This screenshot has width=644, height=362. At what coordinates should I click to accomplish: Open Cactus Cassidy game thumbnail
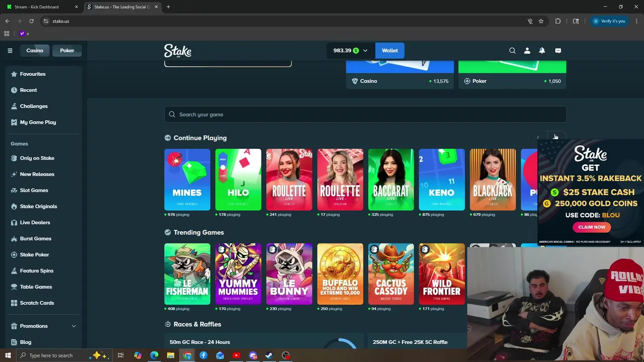[x=391, y=274]
